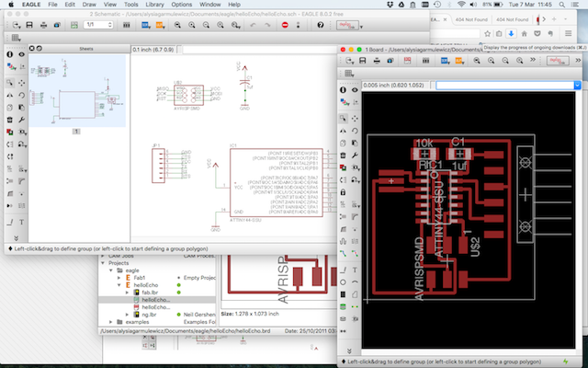Screen dimensions: 588x368
Task: Click Save icon in Schematic toolbar
Action: [29, 25]
